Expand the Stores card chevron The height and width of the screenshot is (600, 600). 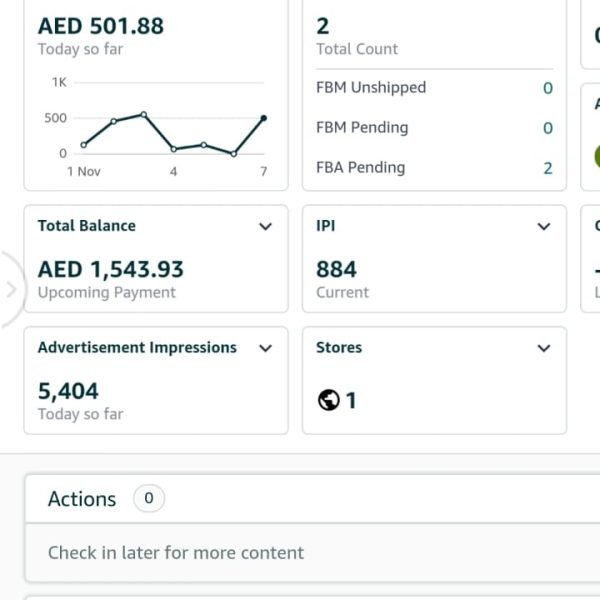pos(544,348)
